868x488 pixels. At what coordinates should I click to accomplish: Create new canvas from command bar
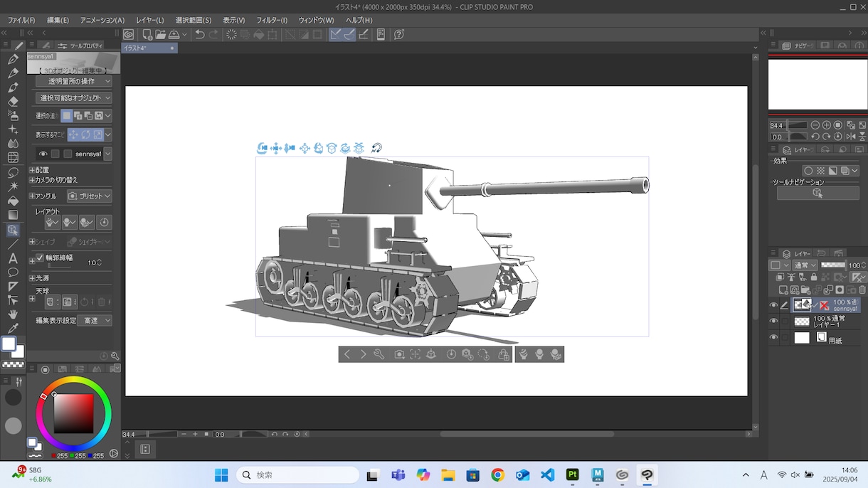(x=147, y=34)
